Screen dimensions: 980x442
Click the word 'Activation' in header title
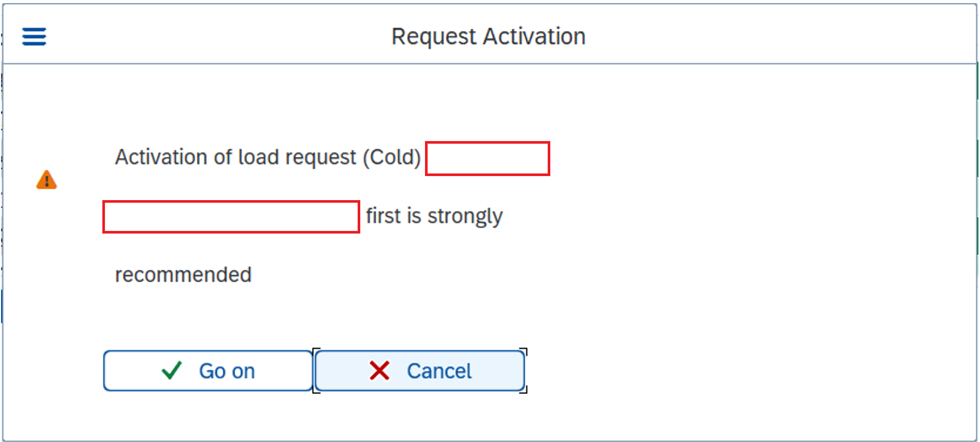(x=534, y=37)
